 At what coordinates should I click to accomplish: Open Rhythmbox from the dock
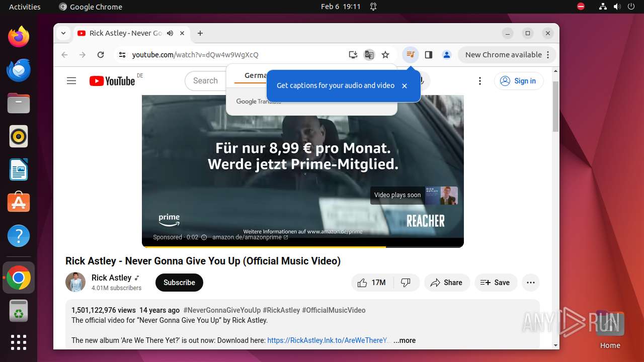click(19, 136)
